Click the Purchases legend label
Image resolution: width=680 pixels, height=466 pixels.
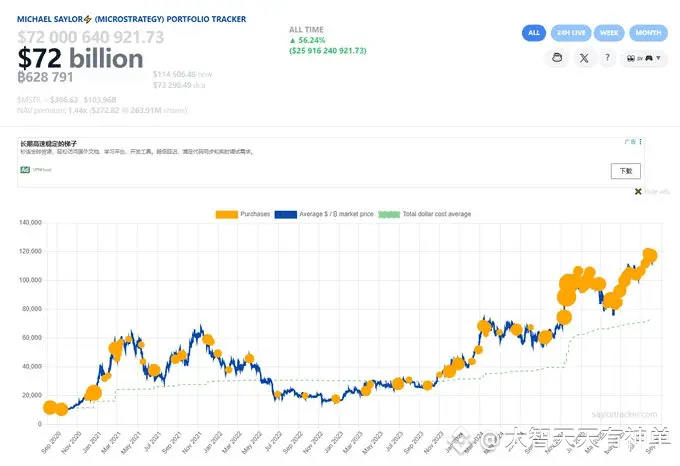click(255, 214)
